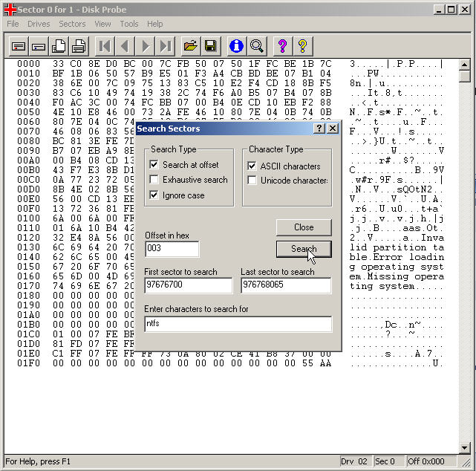Close the Search Sectors dialog with X
This screenshot has width=476, height=471.
(333, 129)
